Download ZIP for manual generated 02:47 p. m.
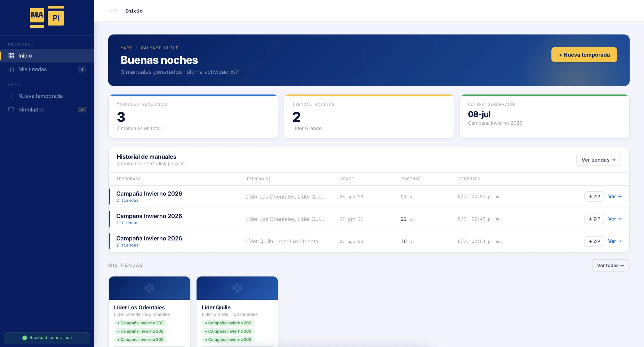644x347 pixels. [594, 219]
